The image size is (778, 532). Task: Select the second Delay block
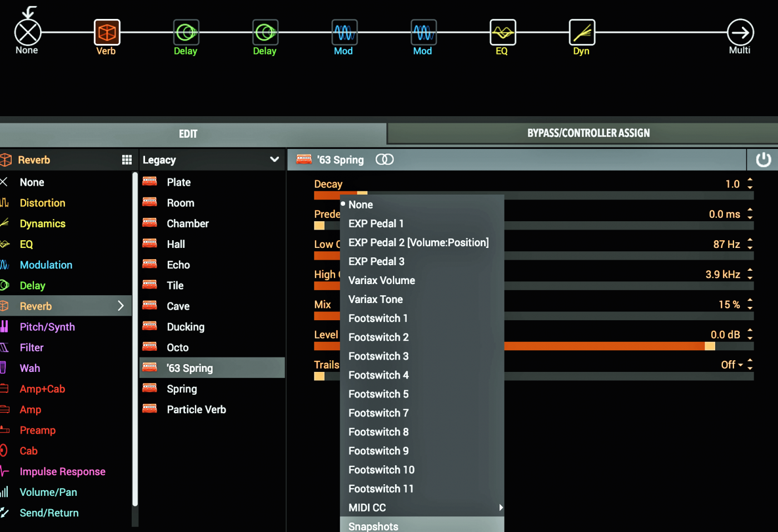tap(265, 32)
